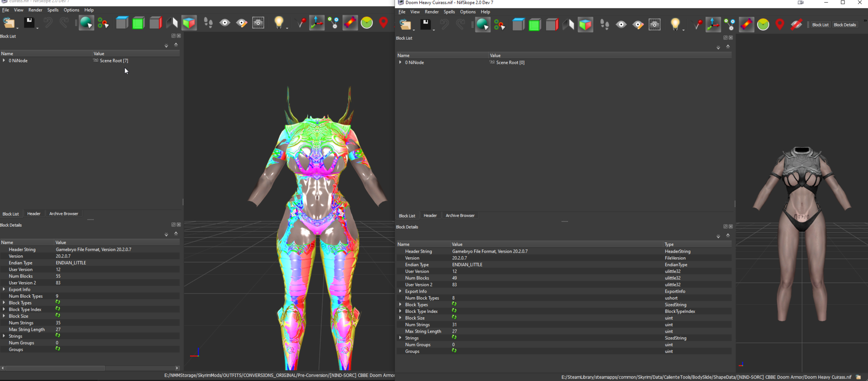Switch to the Header tab in the Doom Heavy Cuirass window
The height and width of the screenshot is (381, 868).
tap(430, 216)
